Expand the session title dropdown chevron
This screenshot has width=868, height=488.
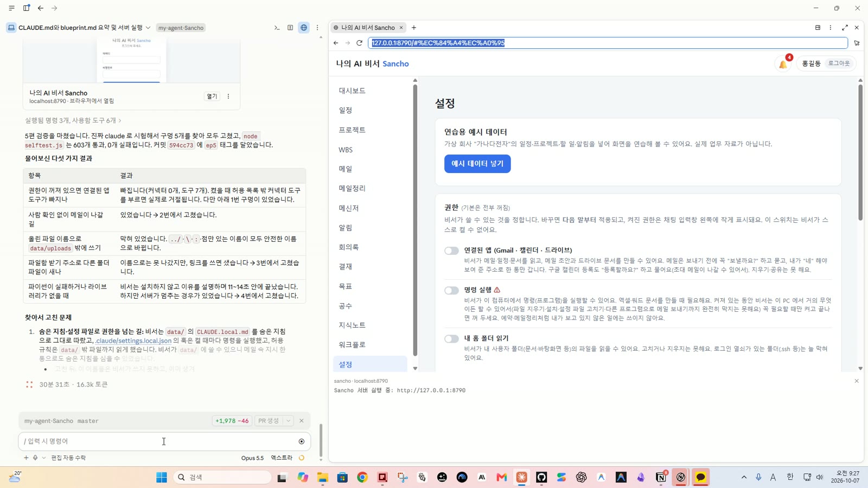148,28
